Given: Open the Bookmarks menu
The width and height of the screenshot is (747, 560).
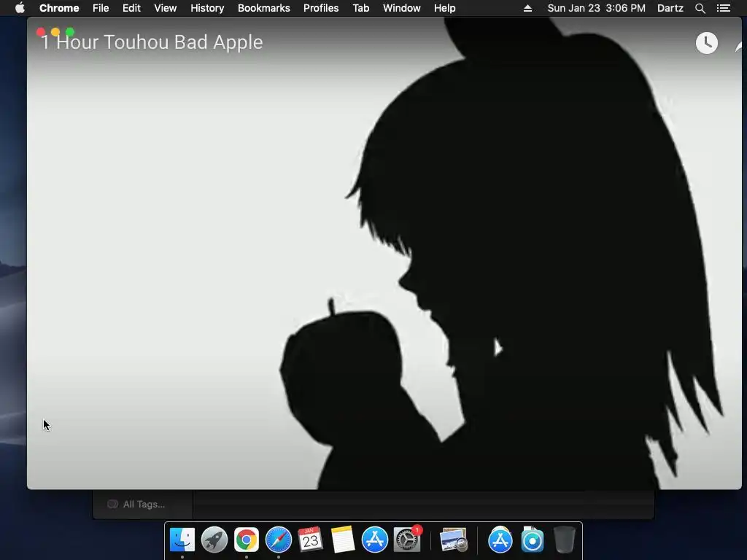Looking at the screenshot, I should coord(264,8).
